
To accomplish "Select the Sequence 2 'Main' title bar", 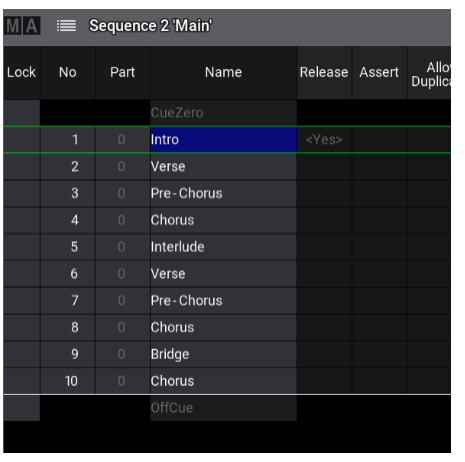I will click(x=227, y=27).
